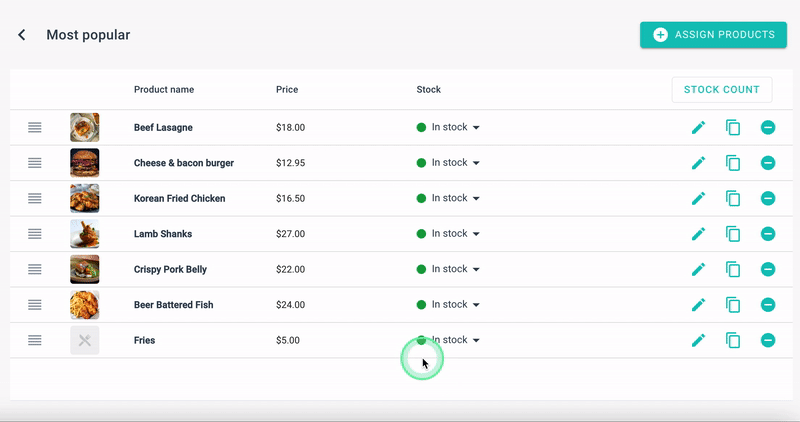Edit the Crispy Pork Belly product
800x422 pixels.
point(698,269)
